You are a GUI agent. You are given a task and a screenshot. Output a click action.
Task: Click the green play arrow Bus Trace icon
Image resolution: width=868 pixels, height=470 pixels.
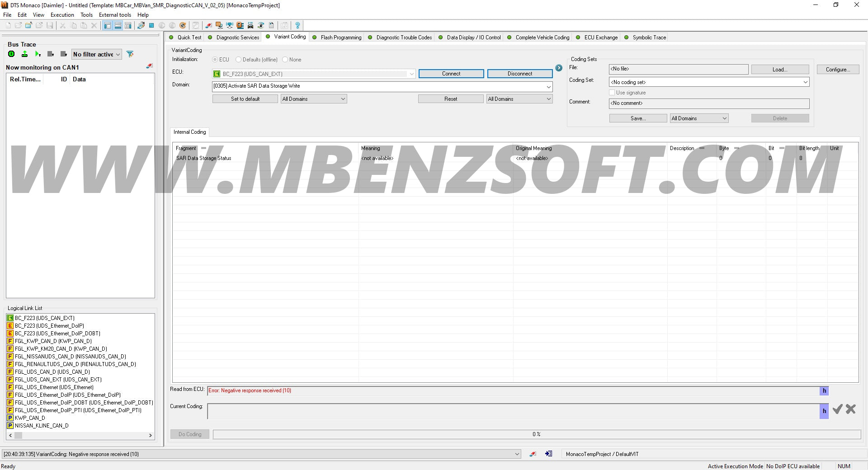(x=38, y=54)
